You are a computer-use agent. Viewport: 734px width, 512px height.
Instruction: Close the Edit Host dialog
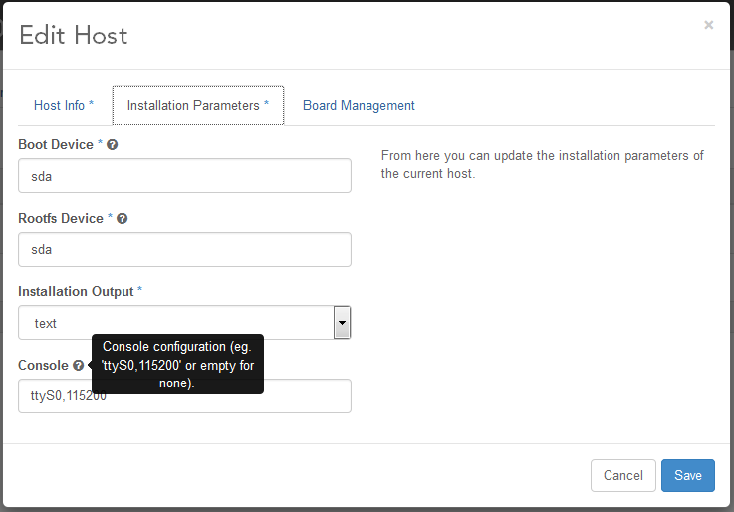(x=708, y=25)
